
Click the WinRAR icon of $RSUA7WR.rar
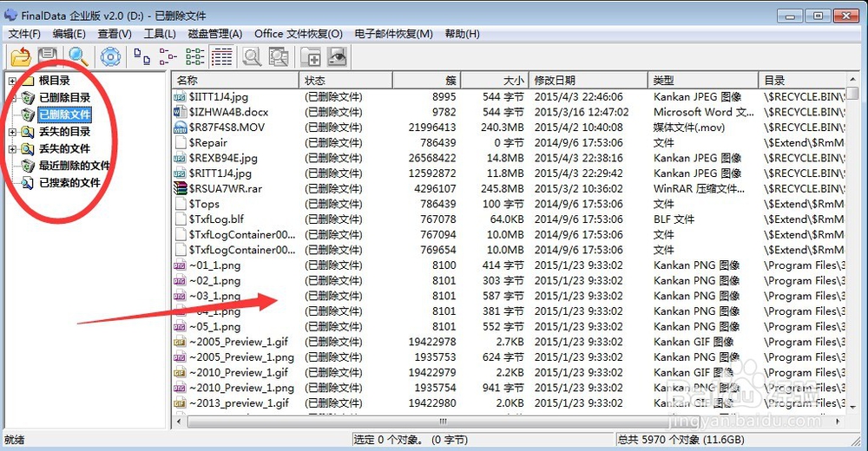click(180, 189)
